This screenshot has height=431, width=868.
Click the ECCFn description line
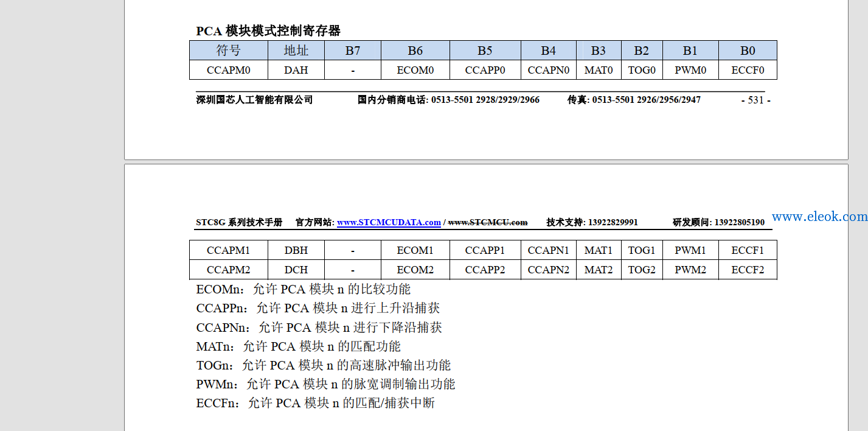coord(316,403)
